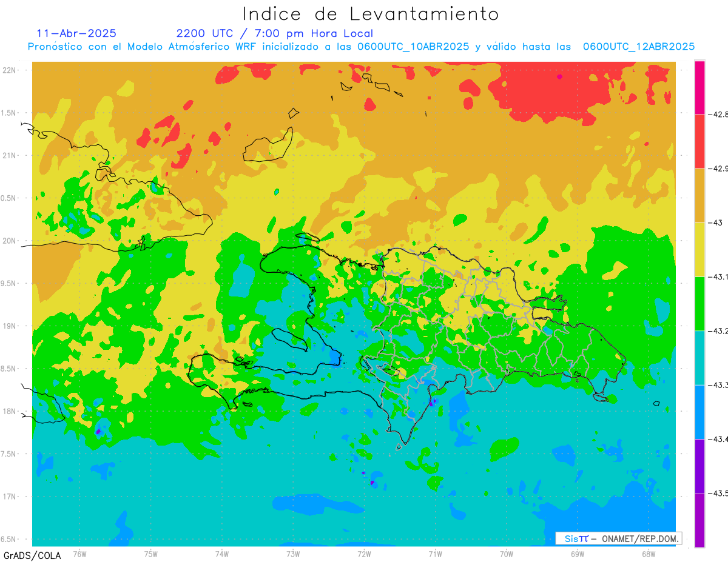
Task: Choose the teal colorbar swatch
Action: point(699,358)
